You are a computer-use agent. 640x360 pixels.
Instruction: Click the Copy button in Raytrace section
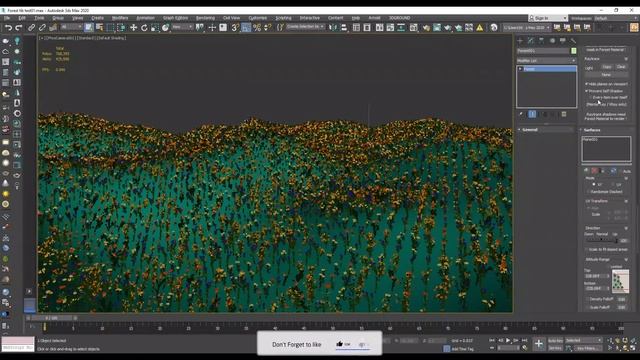coord(607,67)
